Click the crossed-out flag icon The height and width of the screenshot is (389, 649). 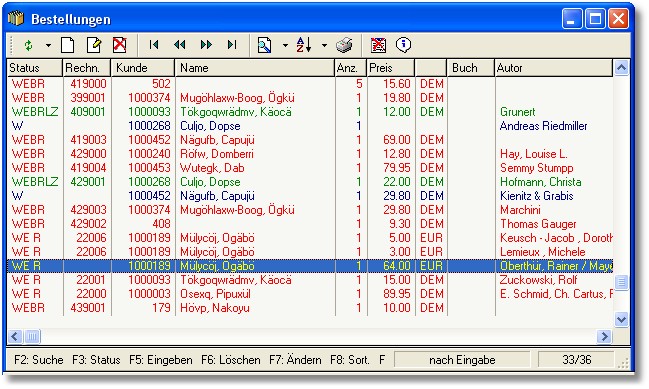coord(378,45)
